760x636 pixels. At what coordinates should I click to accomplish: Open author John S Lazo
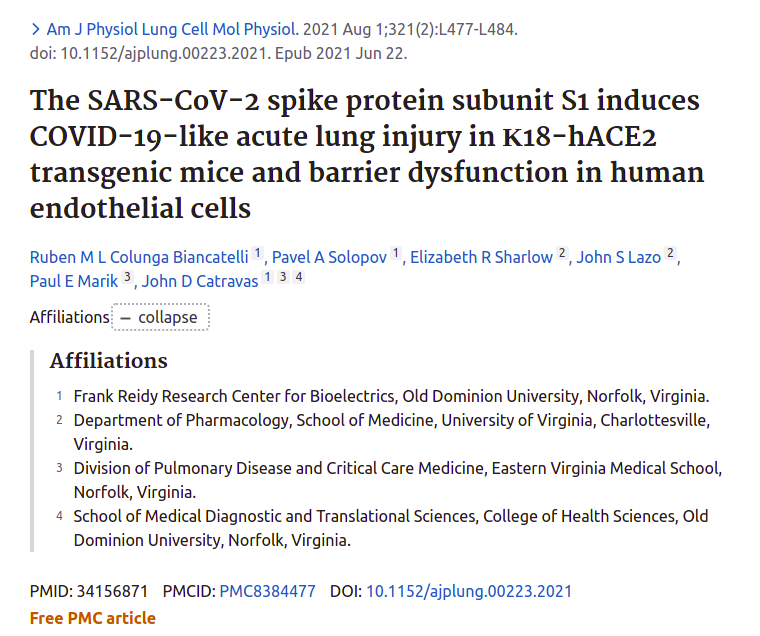click(x=618, y=257)
